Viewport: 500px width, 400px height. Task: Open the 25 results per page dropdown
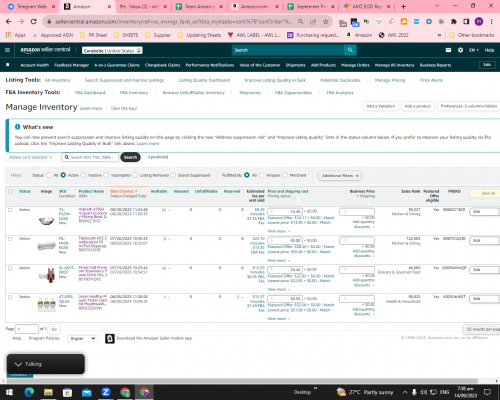pyautogui.click(x=482, y=329)
